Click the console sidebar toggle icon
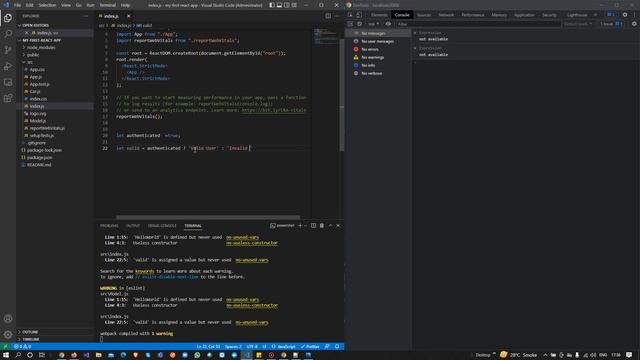The height and width of the screenshot is (360, 640). click(350, 24)
